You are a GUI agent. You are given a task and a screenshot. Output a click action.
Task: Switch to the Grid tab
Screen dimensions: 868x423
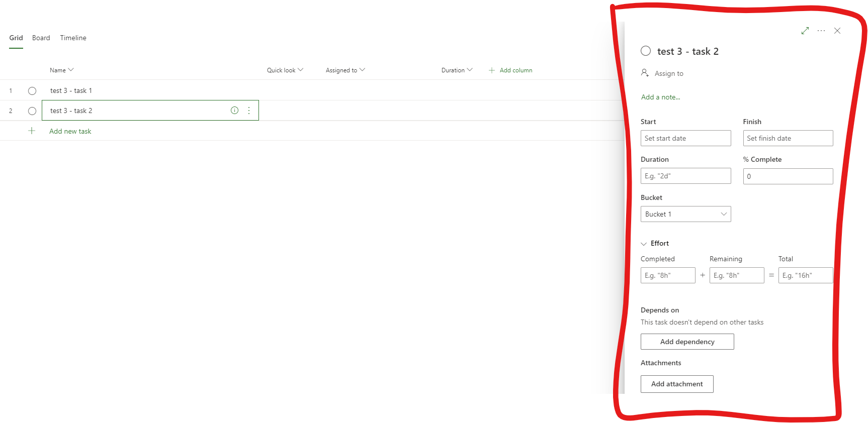pyautogui.click(x=16, y=38)
